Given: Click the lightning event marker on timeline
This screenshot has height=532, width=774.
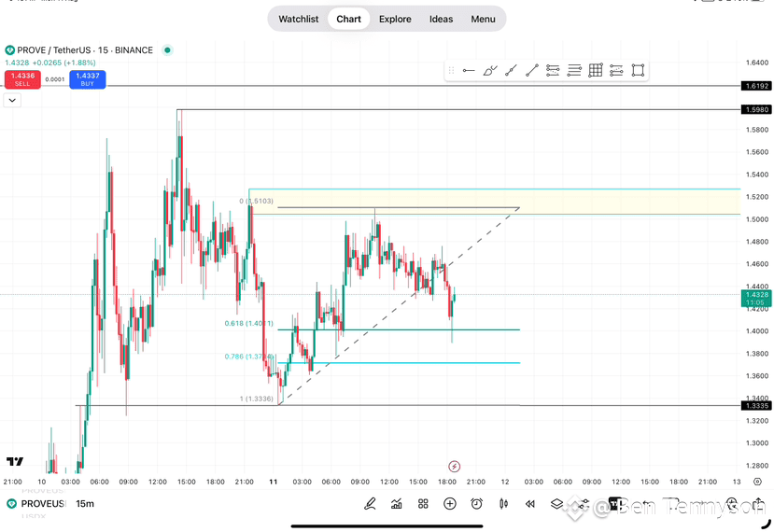Looking at the screenshot, I should (x=454, y=467).
